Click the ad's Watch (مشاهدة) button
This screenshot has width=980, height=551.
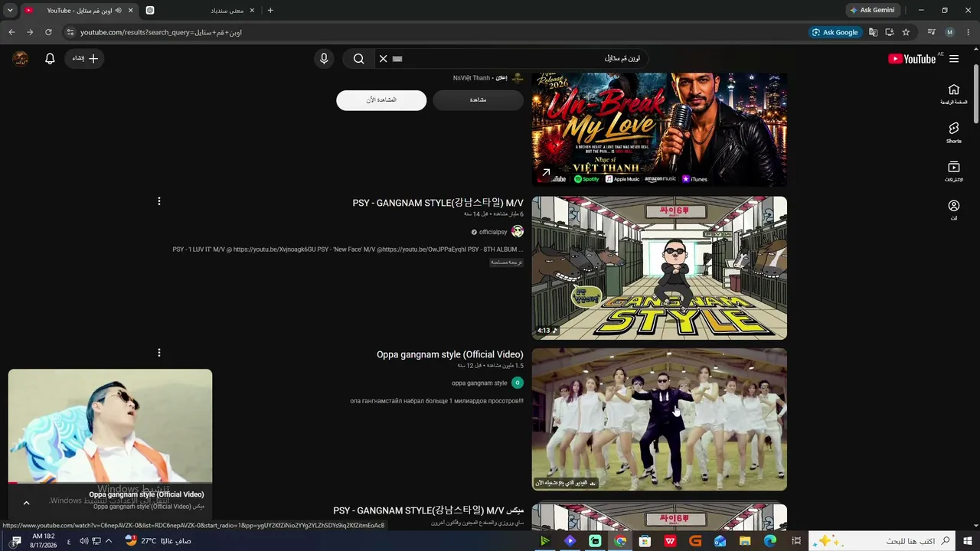coord(478,100)
